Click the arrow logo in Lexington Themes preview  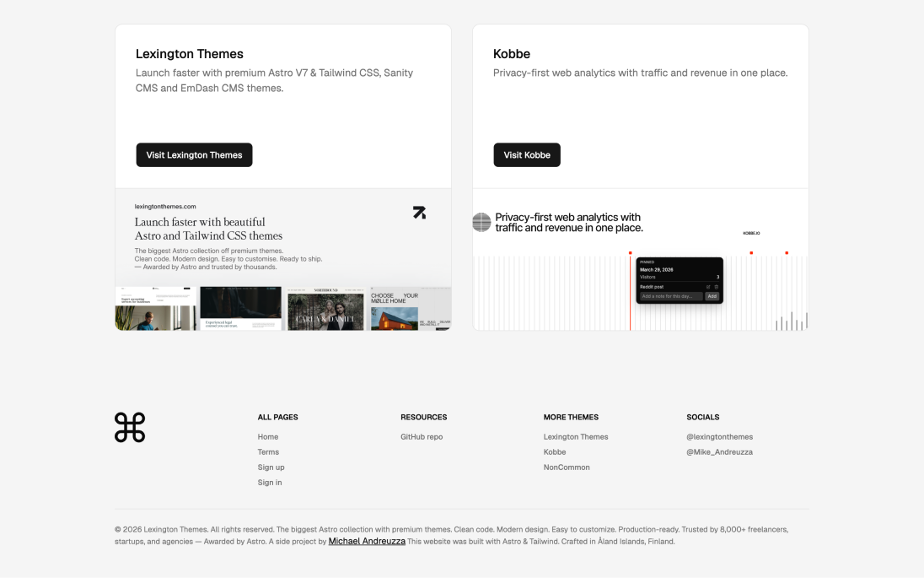tap(420, 213)
